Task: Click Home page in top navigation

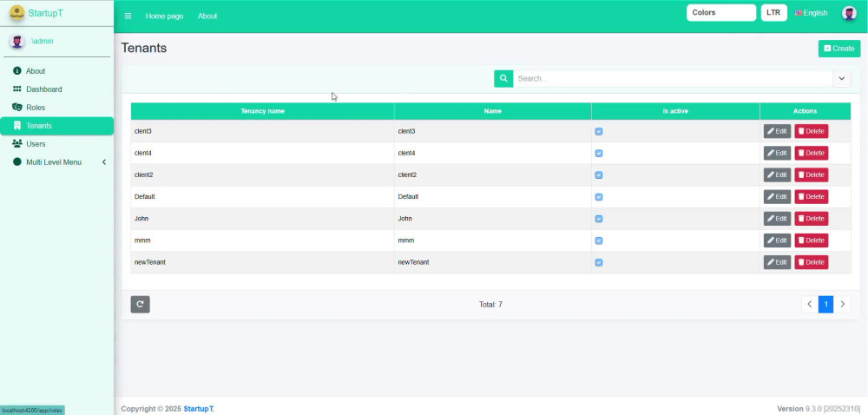Action: [164, 16]
